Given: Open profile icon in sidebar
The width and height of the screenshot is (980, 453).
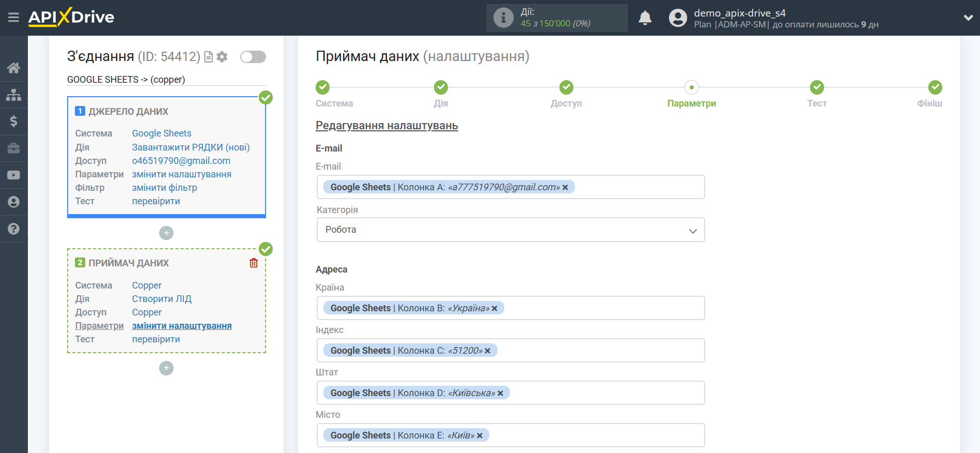Looking at the screenshot, I should point(14,202).
